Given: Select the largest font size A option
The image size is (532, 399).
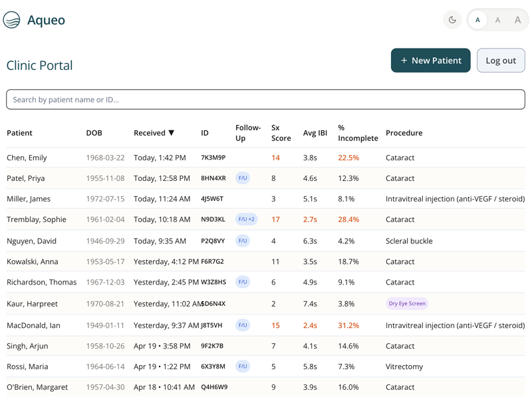Looking at the screenshot, I should [x=517, y=20].
